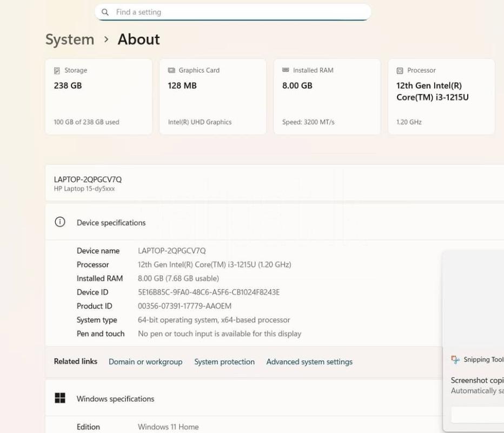Click the Intel(R) UHD Graphics label
Image resolution: width=504 pixels, height=433 pixels.
click(x=200, y=122)
